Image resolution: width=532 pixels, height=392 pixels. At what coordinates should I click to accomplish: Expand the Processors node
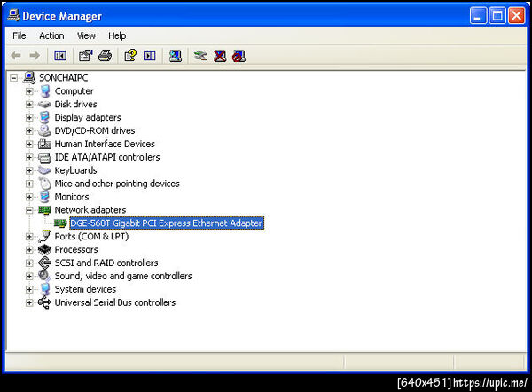pos(29,250)
